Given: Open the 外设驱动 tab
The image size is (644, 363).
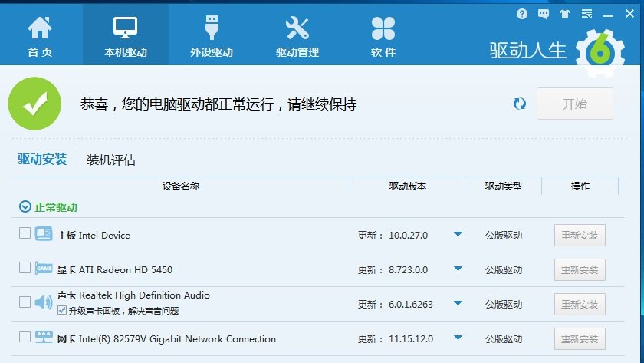Looking at the screenshot, I should coord(212,36).
